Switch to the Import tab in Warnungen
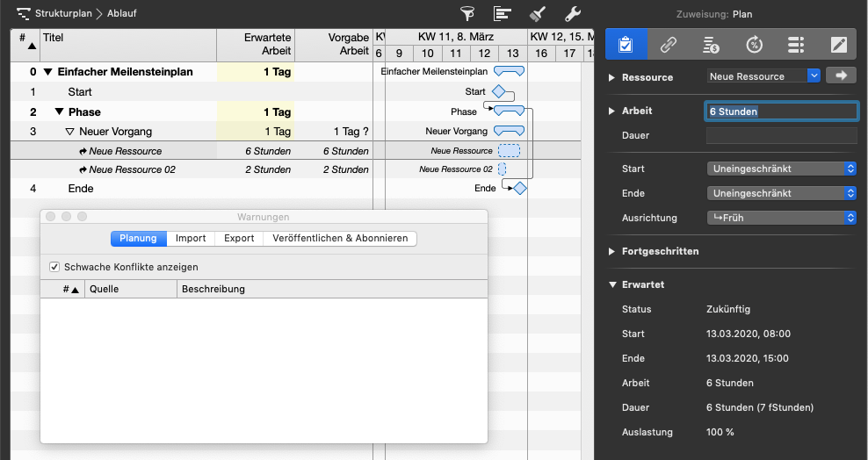The height and width of the screenshot is (460, 868). point(191,238)
